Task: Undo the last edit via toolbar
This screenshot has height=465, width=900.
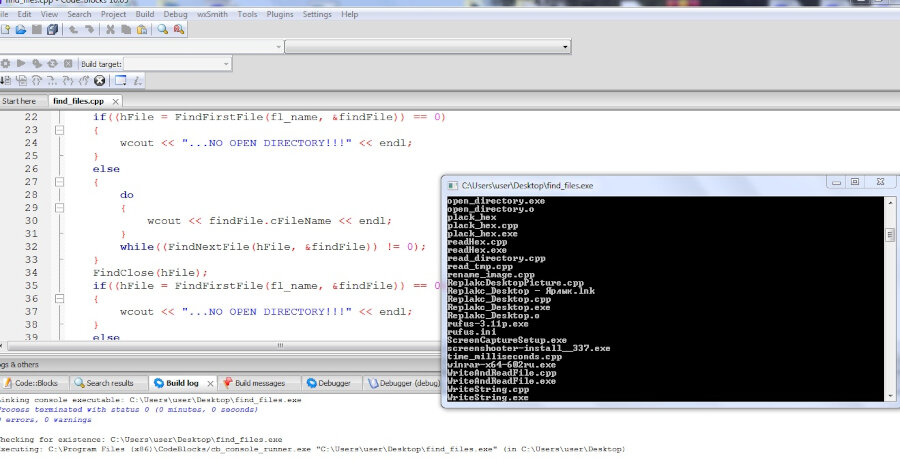Action: coord(73,29)
